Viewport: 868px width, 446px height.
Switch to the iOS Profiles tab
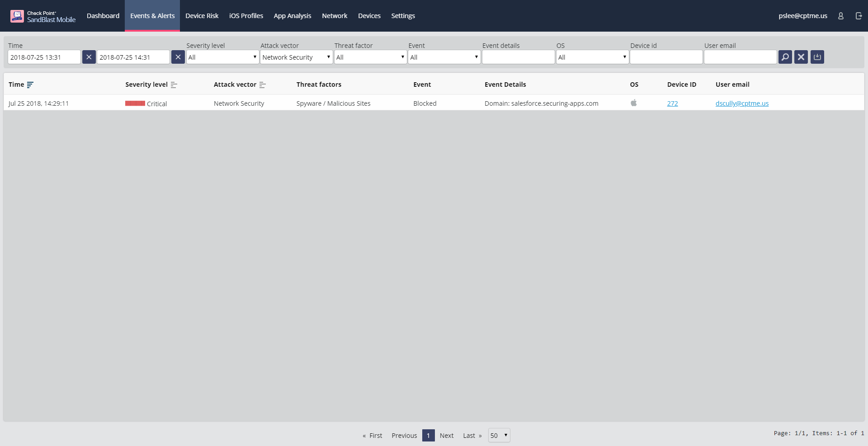click(x=246, y=16)
